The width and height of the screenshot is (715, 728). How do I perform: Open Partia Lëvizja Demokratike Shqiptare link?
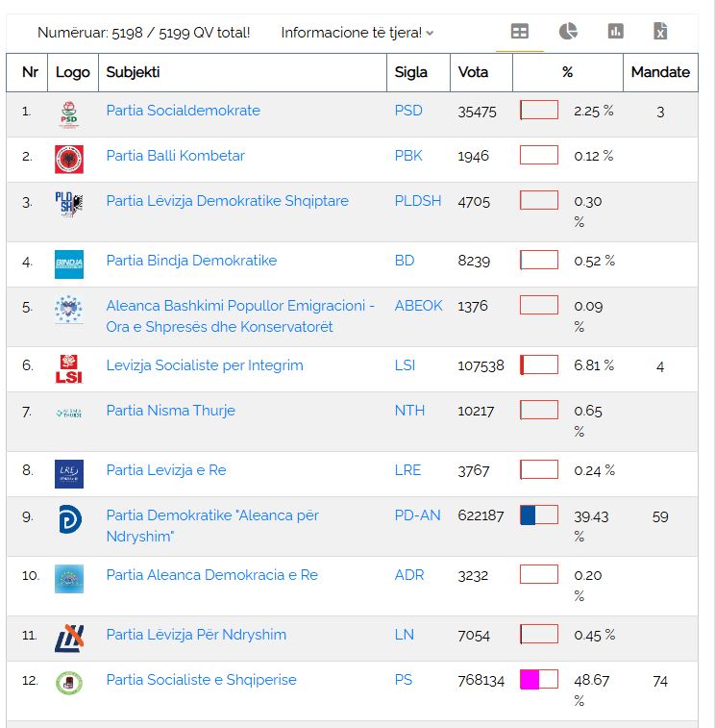pos(228,201)
